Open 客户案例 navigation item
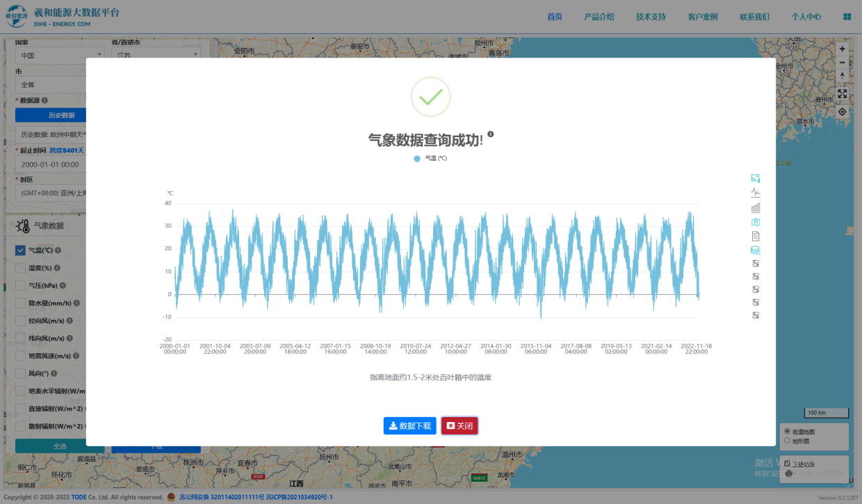Viewport: 862px width, 504px height. 702,17
